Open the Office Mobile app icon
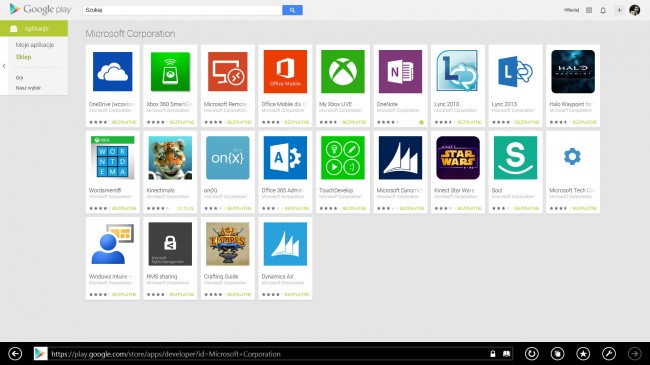The width and height of the screenshot is (650, 365). (285, 71)
